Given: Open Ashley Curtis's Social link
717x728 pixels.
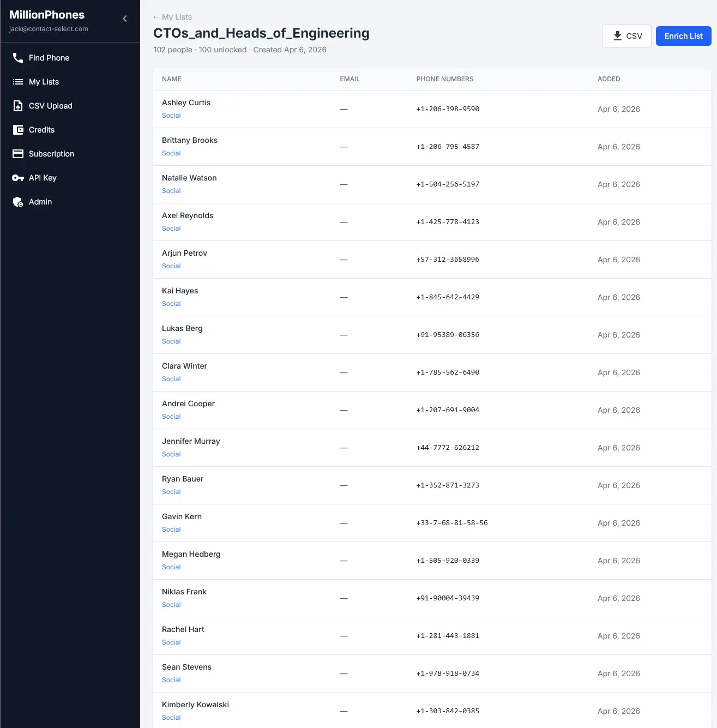Looking at the screenshot, I should tap(171, 116).
